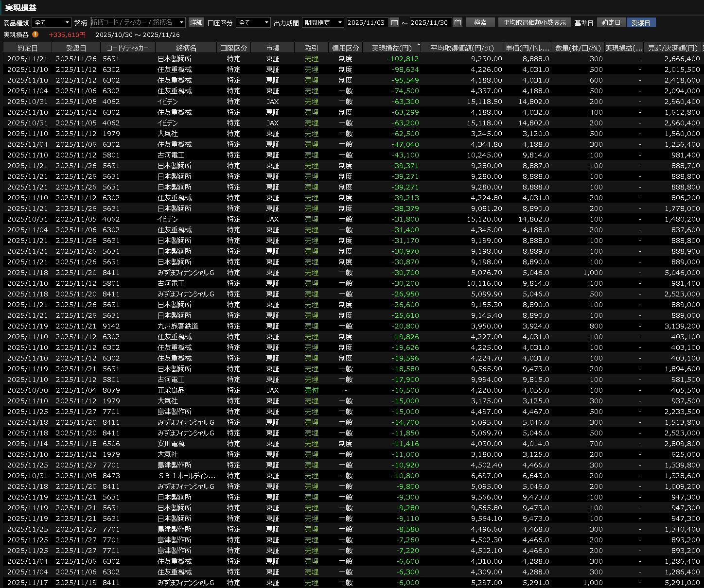Click the 10,245.00 average cost cell

coord(484,155)
